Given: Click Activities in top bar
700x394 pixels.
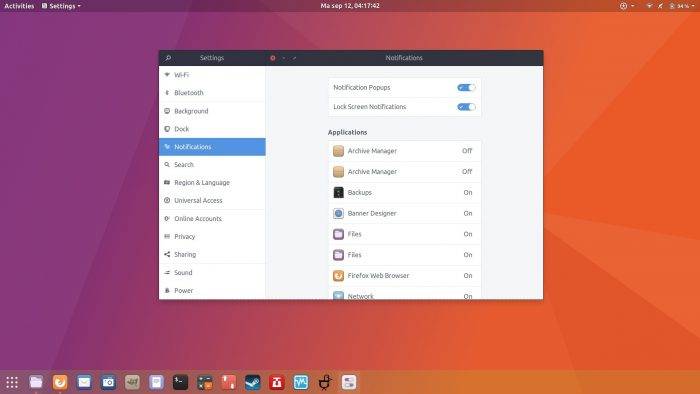Looking at the screenshot, I should point(19,6).
